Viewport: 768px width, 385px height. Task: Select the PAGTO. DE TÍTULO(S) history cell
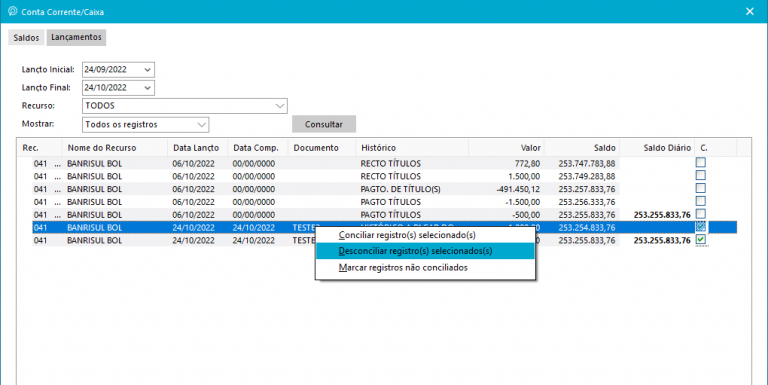401,189
